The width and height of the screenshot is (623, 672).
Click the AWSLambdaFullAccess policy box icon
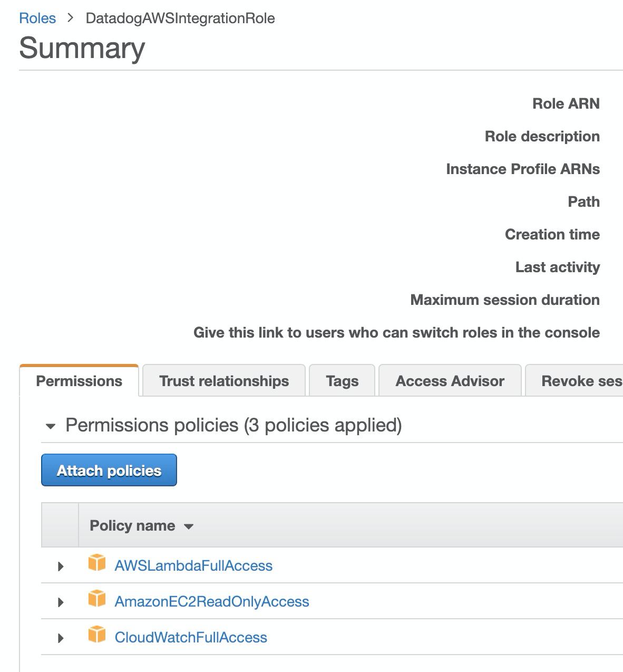[97, 563]
